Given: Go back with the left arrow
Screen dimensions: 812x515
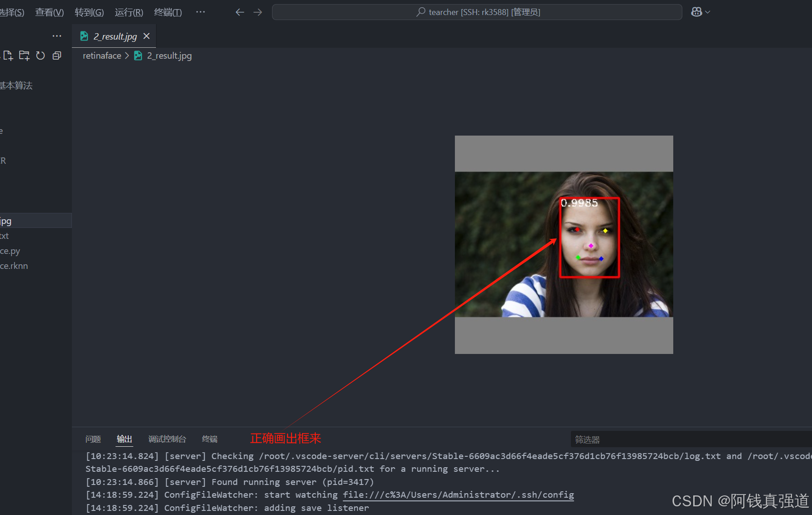Looking at the screenshot, I should (240, 12).
